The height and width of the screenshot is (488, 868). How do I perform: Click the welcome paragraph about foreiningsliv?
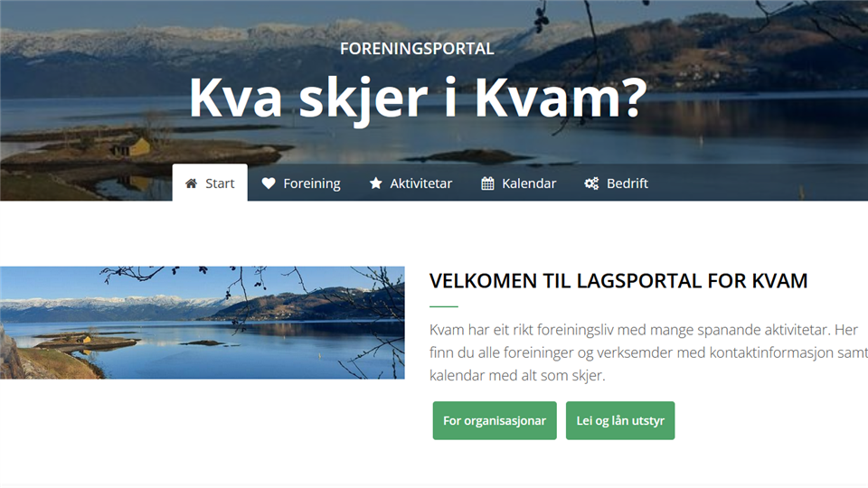click(x=648, y=352)
